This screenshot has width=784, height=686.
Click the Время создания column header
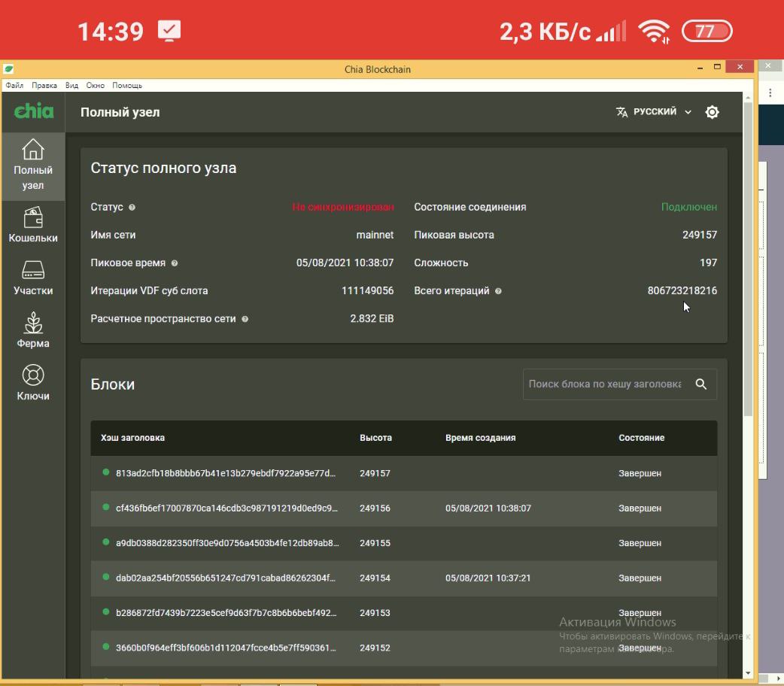pos(481,438)
